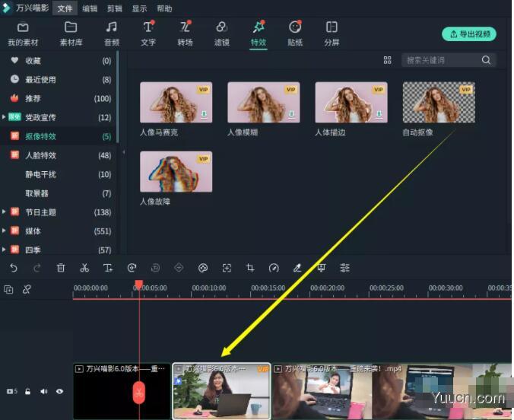Select the 收藏 favorites category
Screen dimensions: 514x420
58,61
